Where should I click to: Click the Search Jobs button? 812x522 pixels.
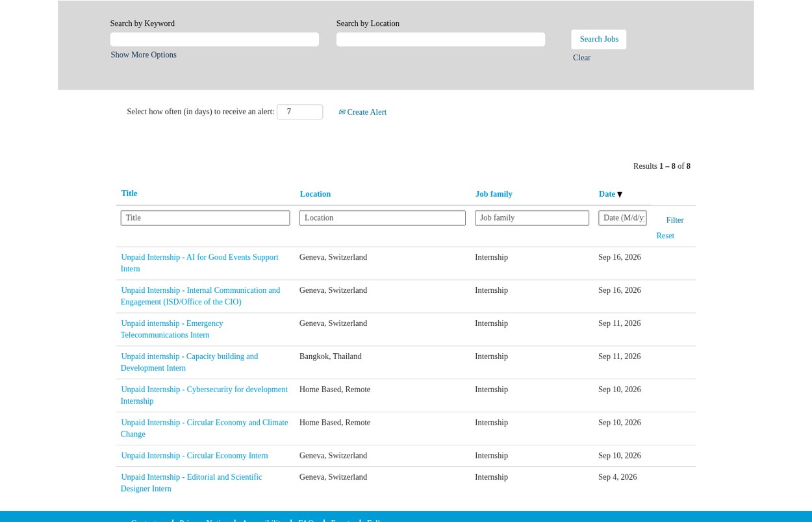tap(599, 40)
